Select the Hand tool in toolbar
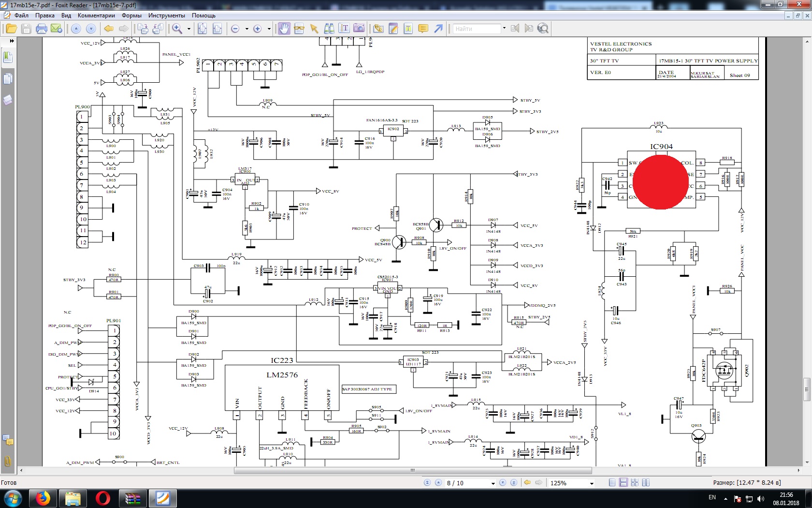The image size is (812, 508). click(x=284, y=29)
